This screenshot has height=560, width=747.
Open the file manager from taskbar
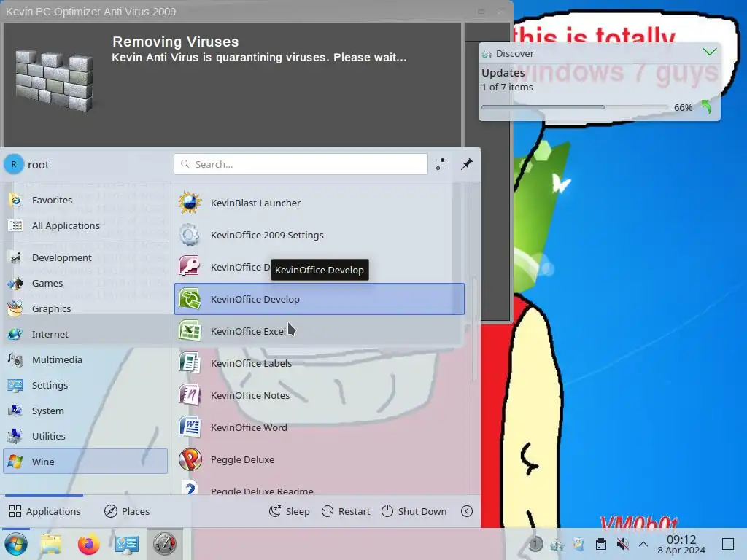(51, 544)
